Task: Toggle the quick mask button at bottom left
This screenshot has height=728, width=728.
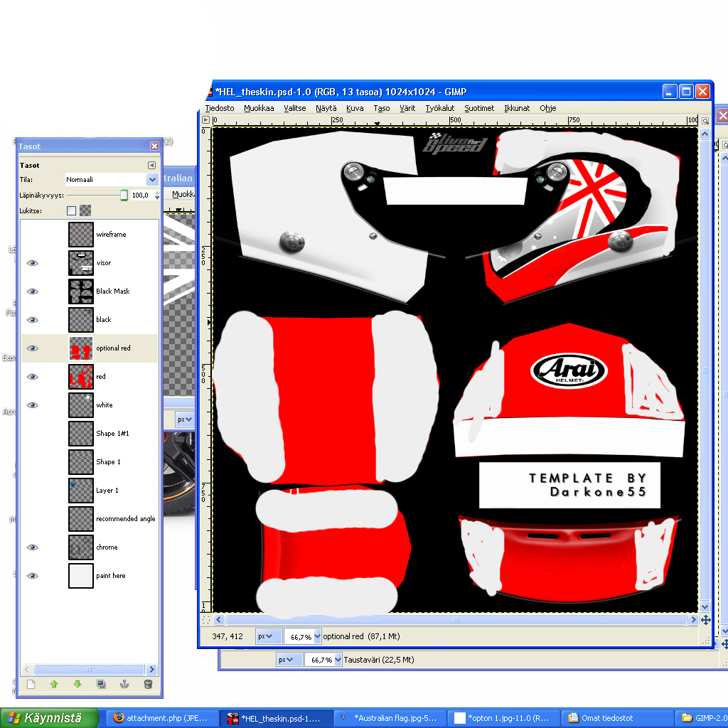Action: (x=206, y=620)
